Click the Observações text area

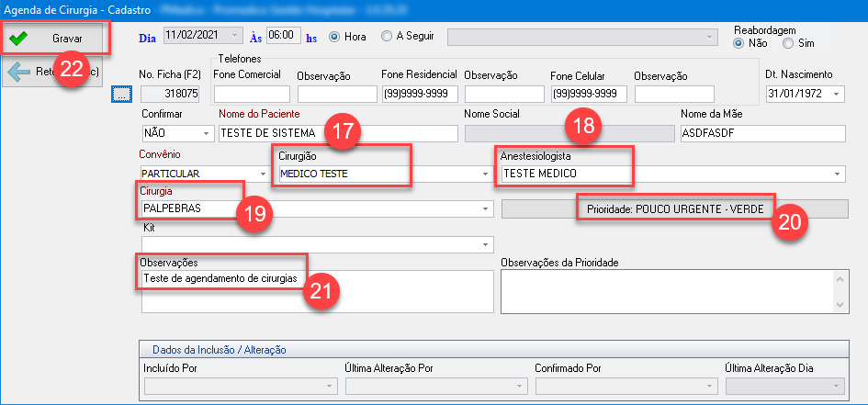pos(312,294)
